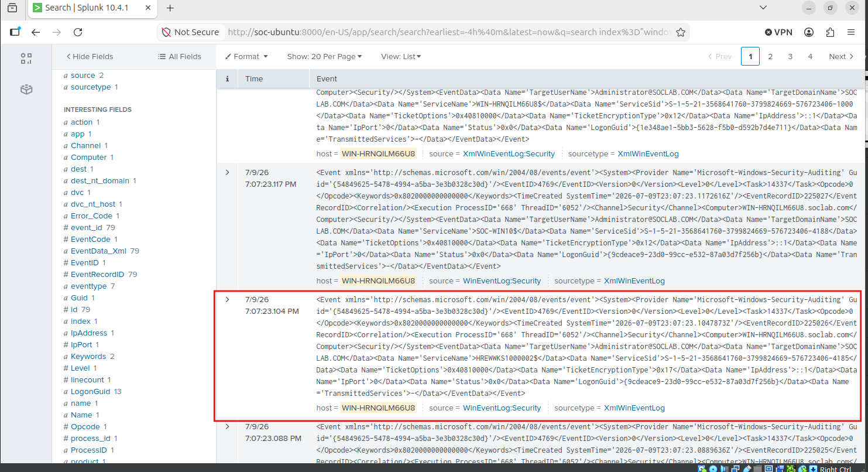Open the source field in the sidebar
868x472 pixels.
tap(83, 76)
